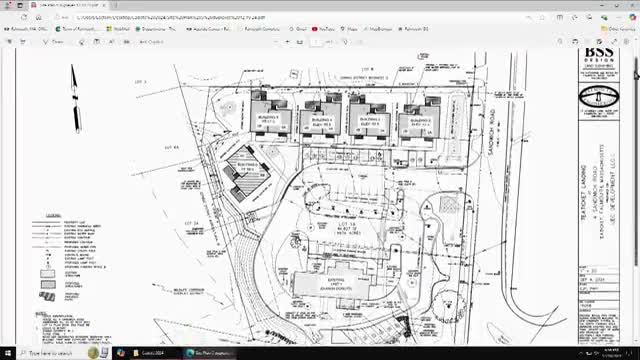Select the site plan PDF tab

pyautogui.click(x=68, y=5)
